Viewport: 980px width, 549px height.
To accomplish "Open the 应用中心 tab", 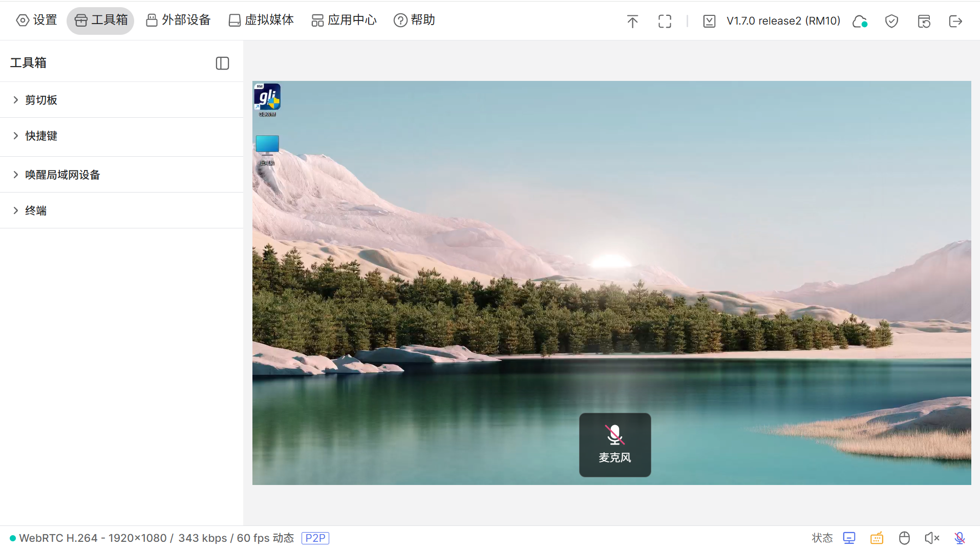I will tap(343, 20).
